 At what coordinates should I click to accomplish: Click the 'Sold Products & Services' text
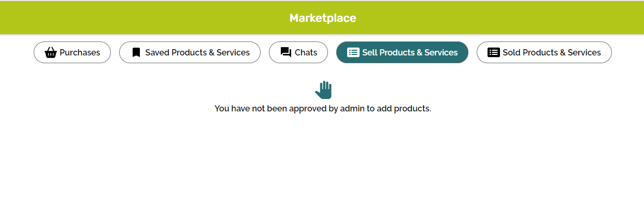pos(552,52)
